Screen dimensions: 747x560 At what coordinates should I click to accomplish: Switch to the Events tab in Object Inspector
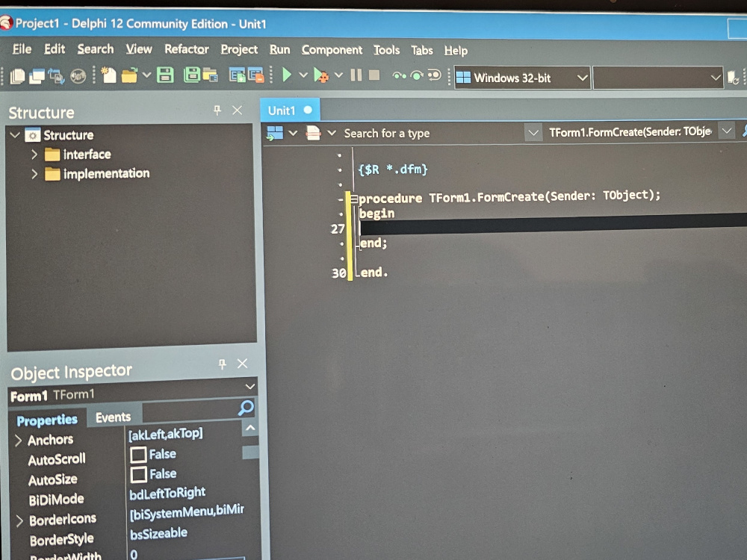point(113,417)
